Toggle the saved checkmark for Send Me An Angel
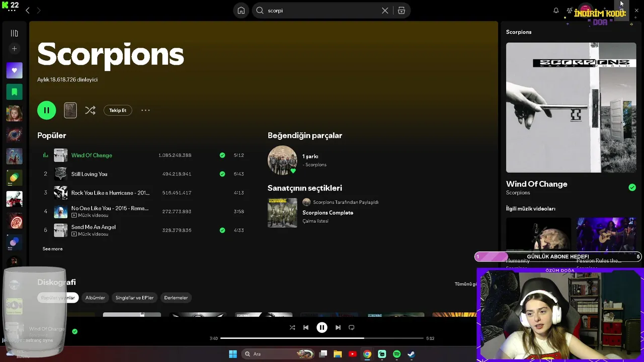 tap(222, 230)
